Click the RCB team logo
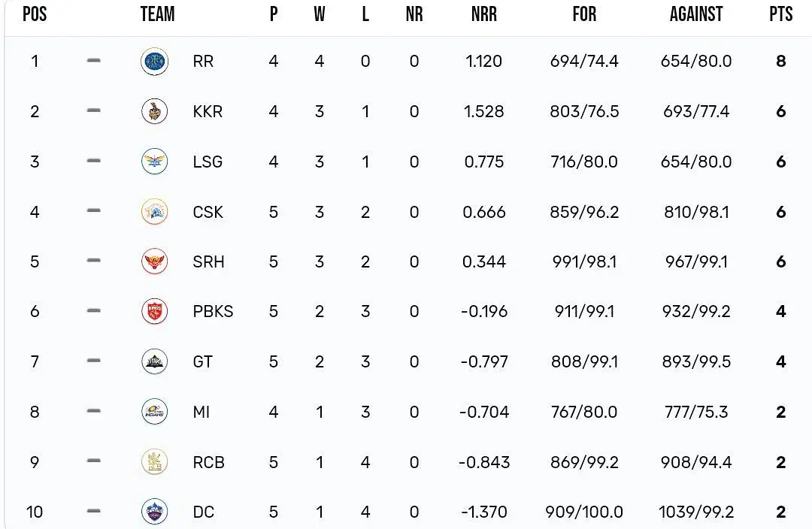The image size is (812, 529). pyautogui.click(x=154, y=461)
